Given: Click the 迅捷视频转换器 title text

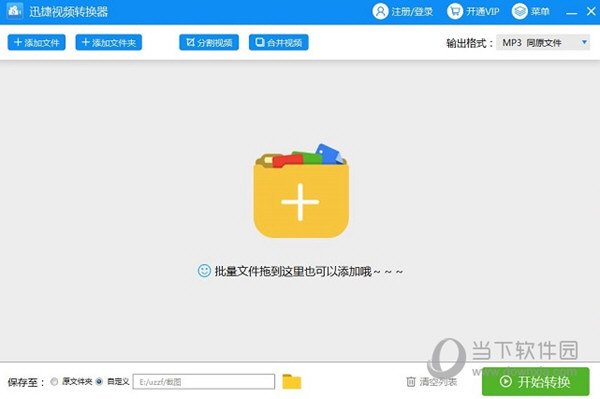Looking at the screenshot, I should click(x=68, y=12).
